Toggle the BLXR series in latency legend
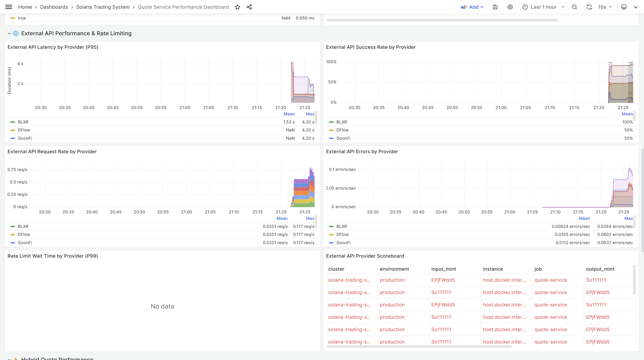Viewport: 644px width, 360px height. click(x=23, y=122)
